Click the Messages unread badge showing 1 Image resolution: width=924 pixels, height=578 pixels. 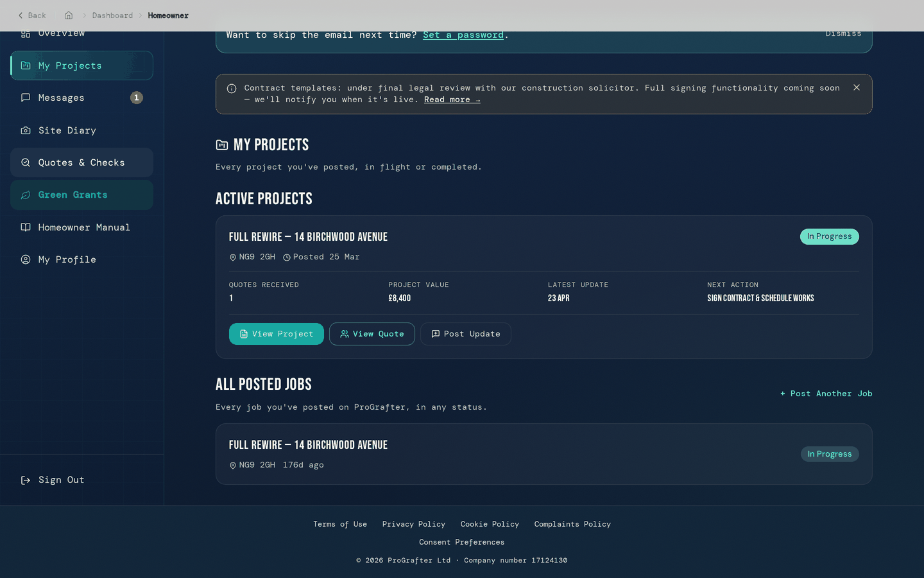(x=137, y=98)
